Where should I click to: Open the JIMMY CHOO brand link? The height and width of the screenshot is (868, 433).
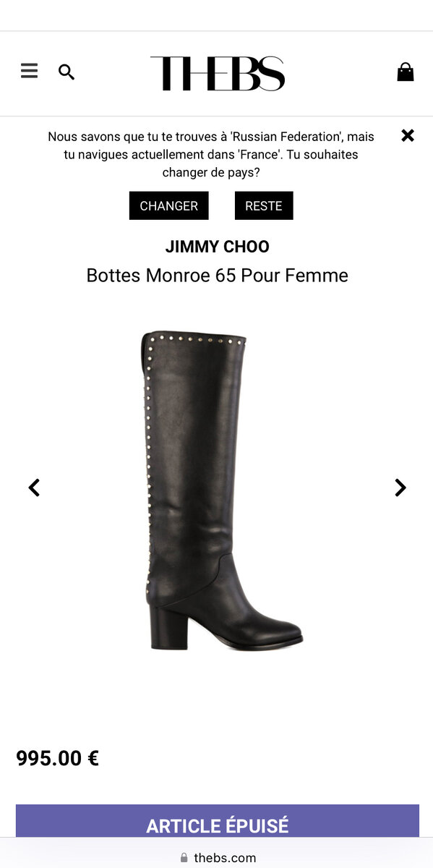point(217,247)
